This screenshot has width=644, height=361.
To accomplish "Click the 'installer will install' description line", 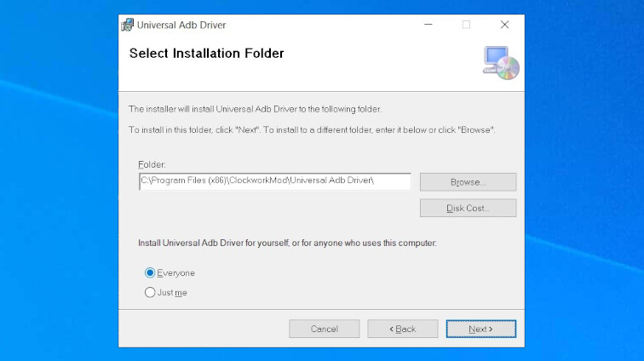I will (x=255, y=109).
